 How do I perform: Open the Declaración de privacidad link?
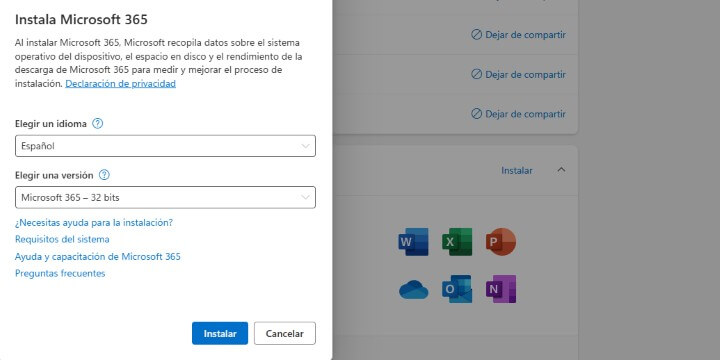point(120,84)
